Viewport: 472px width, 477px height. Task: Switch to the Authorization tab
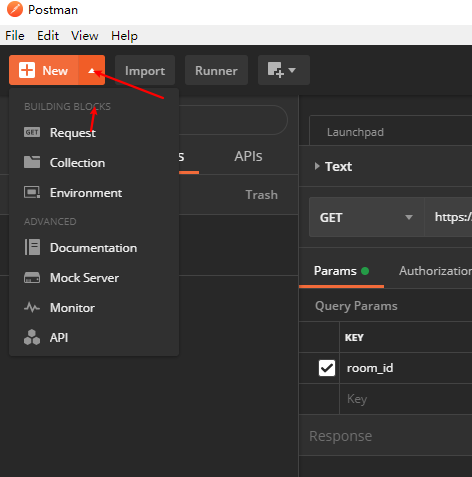pyautogui.click(x=435, y=271)
